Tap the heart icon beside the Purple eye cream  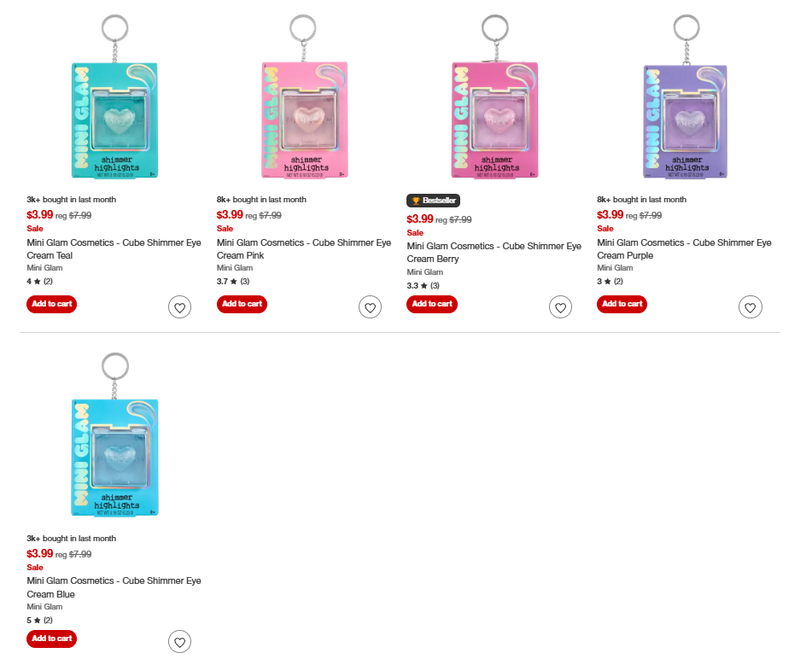point(750,306)
